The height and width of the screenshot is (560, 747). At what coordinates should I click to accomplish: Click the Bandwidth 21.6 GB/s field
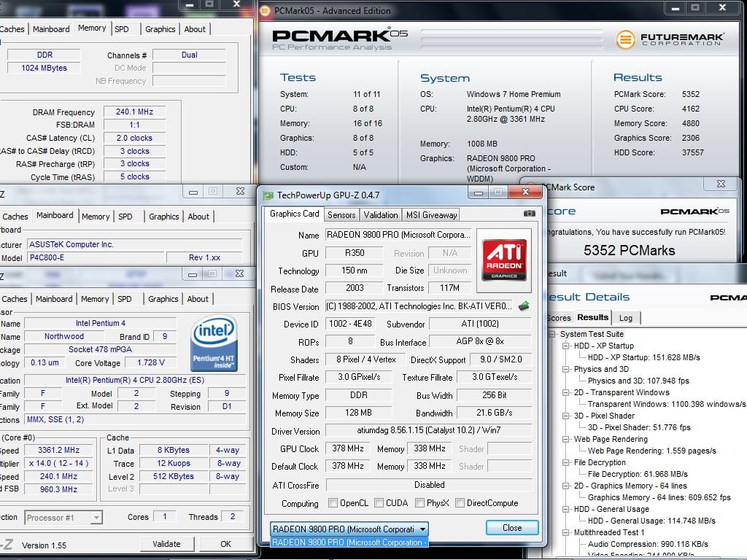[x=495, y=413]
